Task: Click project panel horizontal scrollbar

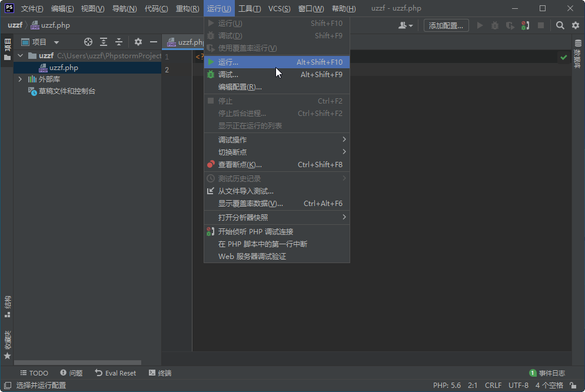Action: pos(78,363)
